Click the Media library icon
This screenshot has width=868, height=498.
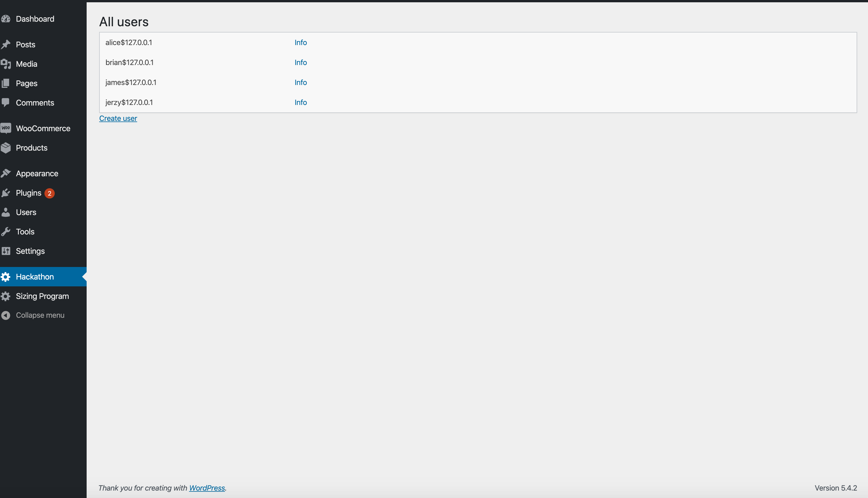(x=6, y=64)
